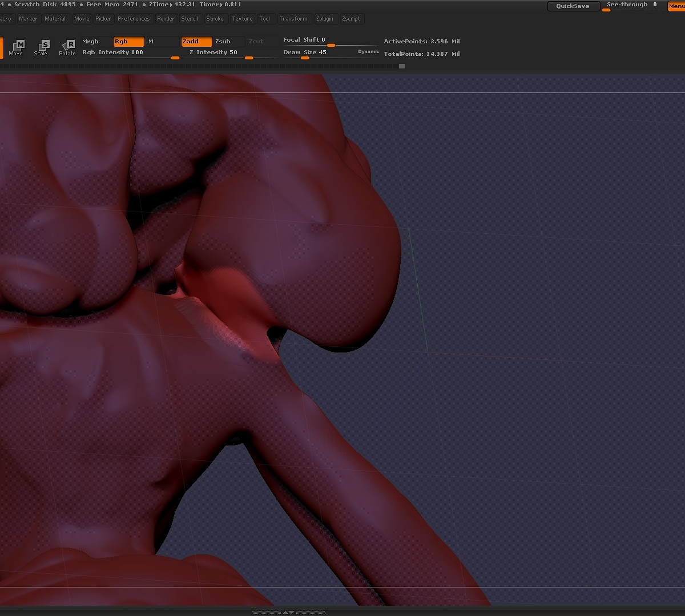Switch to Zsub sculpting mode
Image resolution: width=685 pixels, height=616 pixels.
point(229,42)
